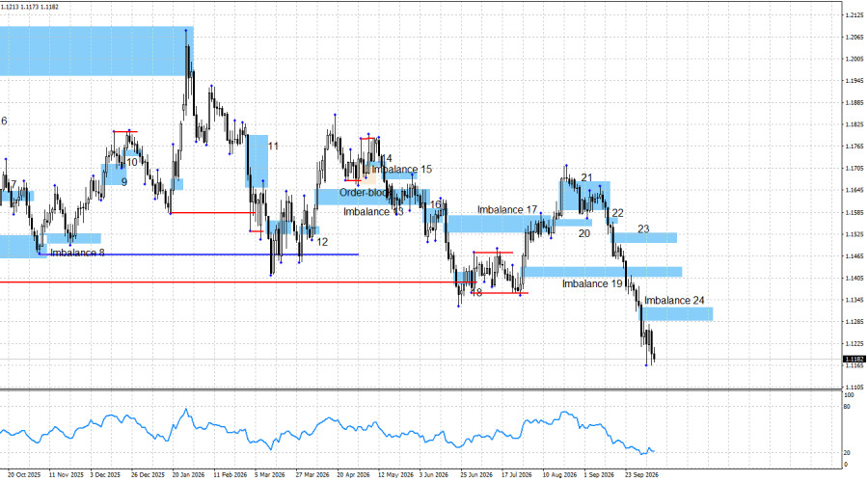Image resolution: width=868 pixels, height=482 pixels.
Task: Select the 1.1765 price axis label
Action: 854,147
